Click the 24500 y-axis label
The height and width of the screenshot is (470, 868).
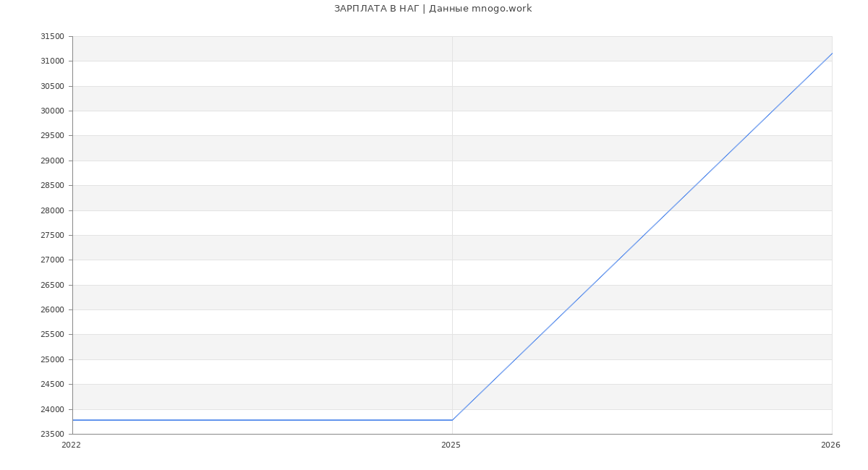coord(52,385)
